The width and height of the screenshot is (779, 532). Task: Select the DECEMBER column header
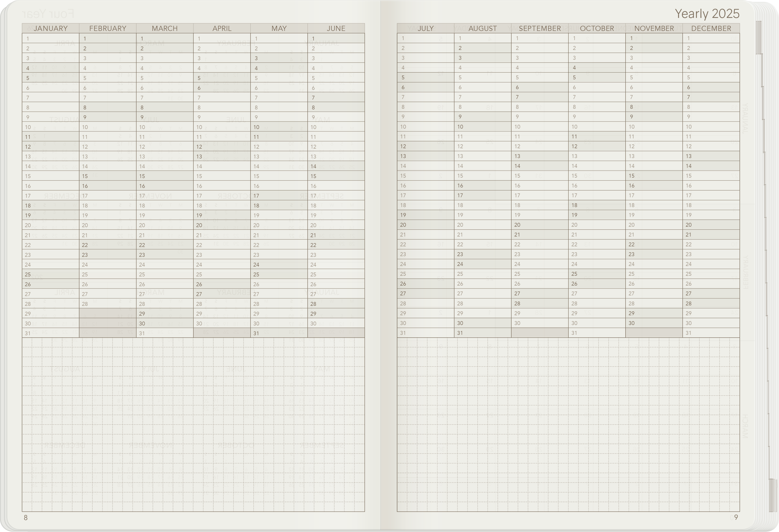(711, 28)
